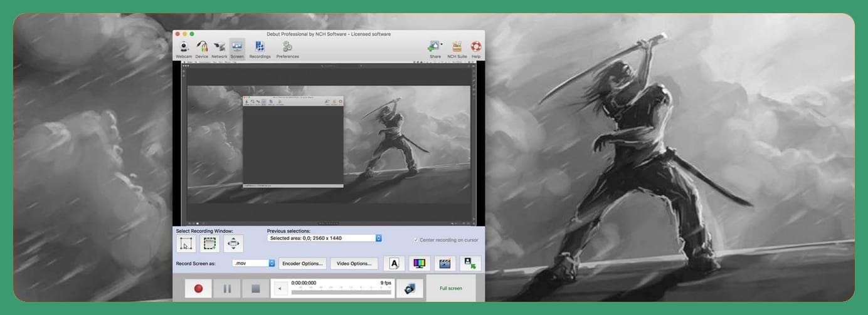Expand the Share dropdown arrow

pyautogui.click(x=442, y=44)
